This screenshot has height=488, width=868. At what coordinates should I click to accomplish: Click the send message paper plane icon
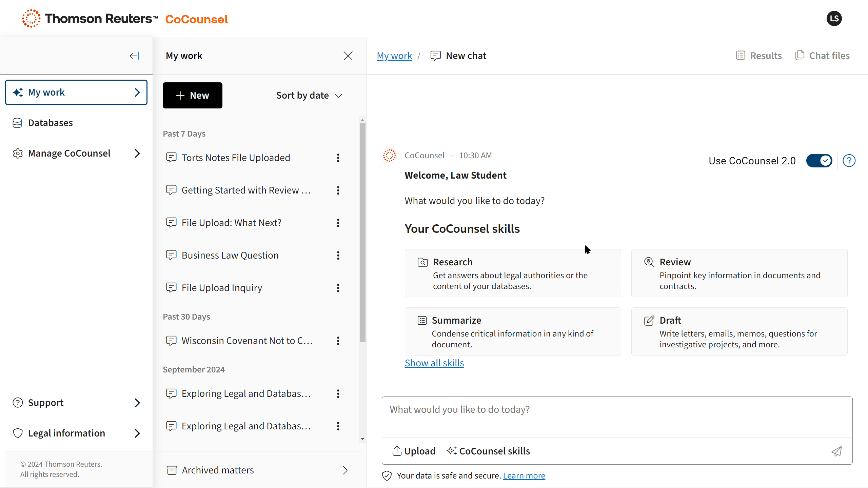836,451
